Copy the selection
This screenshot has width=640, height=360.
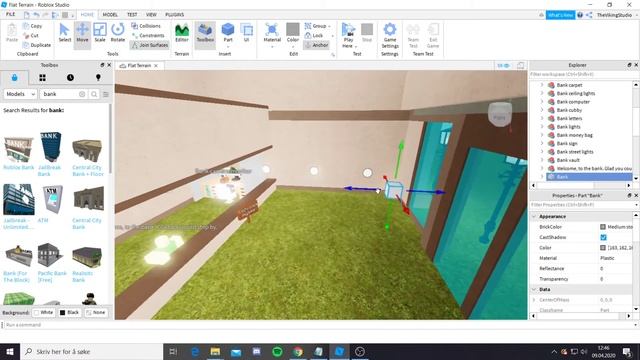tap(32, 26)
